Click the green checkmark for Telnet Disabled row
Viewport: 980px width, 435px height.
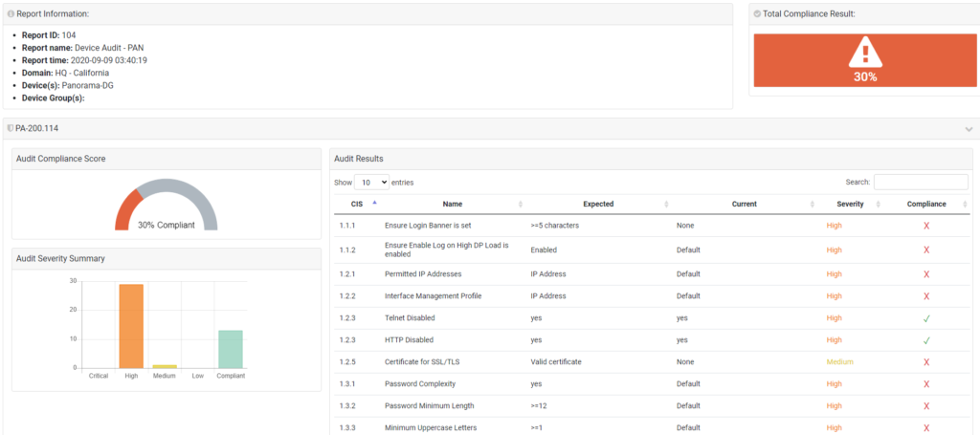tap(925, 317)
